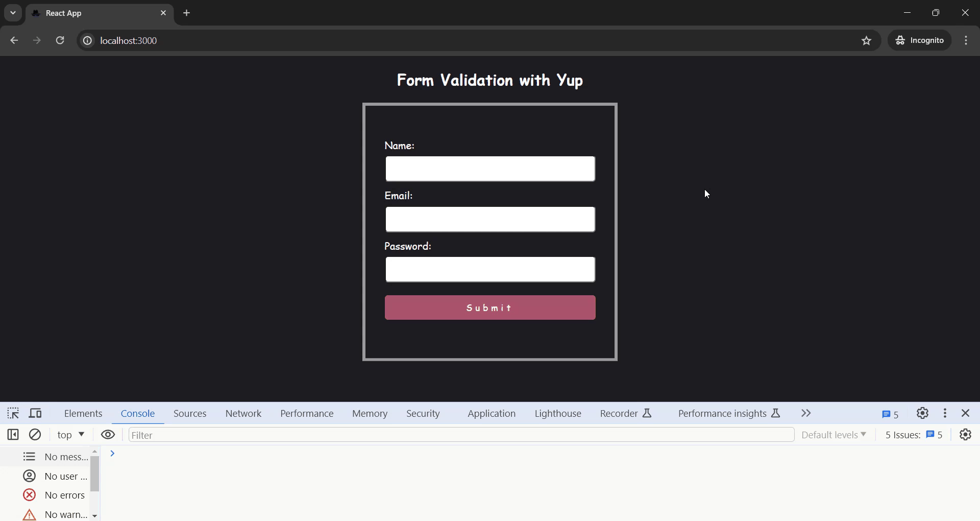The image size is (980, 521).
Task: Open console settings gear
Action: (x=966, y=435)
